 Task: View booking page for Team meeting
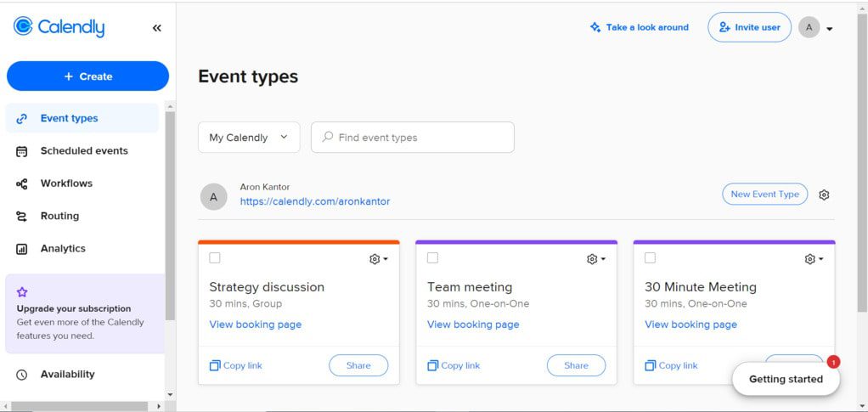coord(473,325)
